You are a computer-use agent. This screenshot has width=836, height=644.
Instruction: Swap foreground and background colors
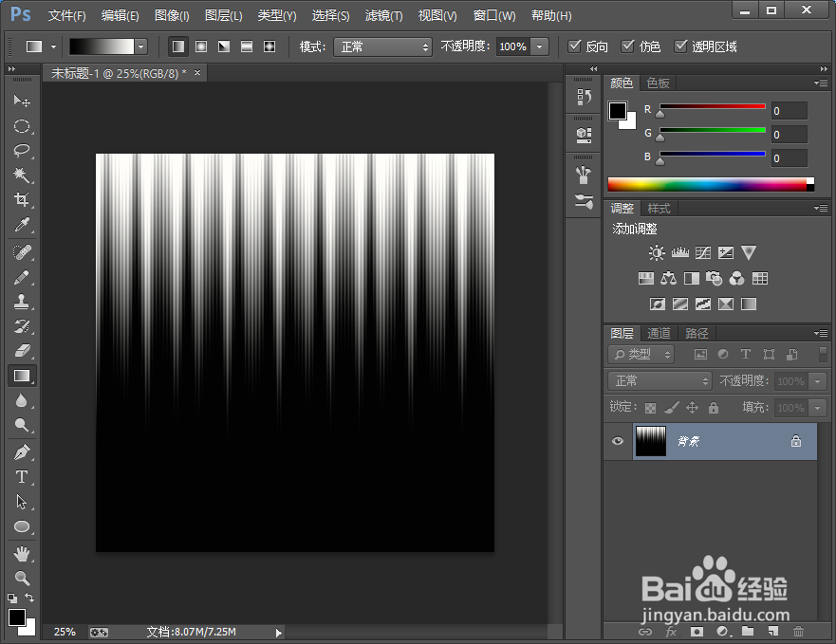click(29, 598)
